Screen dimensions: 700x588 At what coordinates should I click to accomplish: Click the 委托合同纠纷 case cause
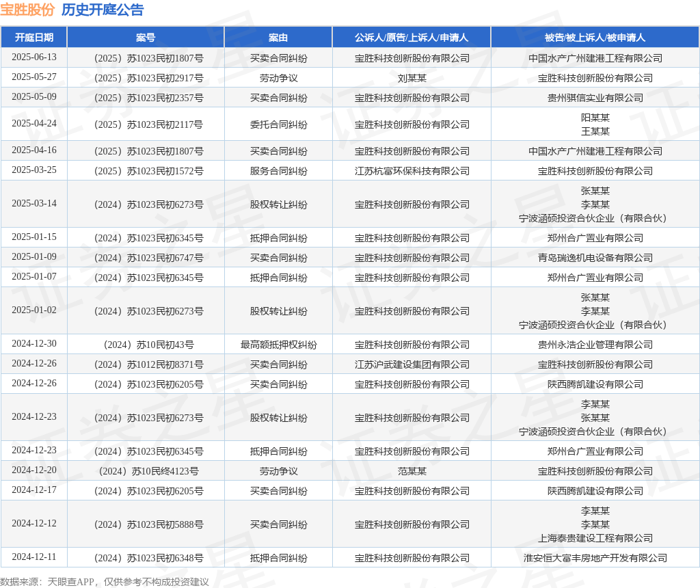[279, 124]
